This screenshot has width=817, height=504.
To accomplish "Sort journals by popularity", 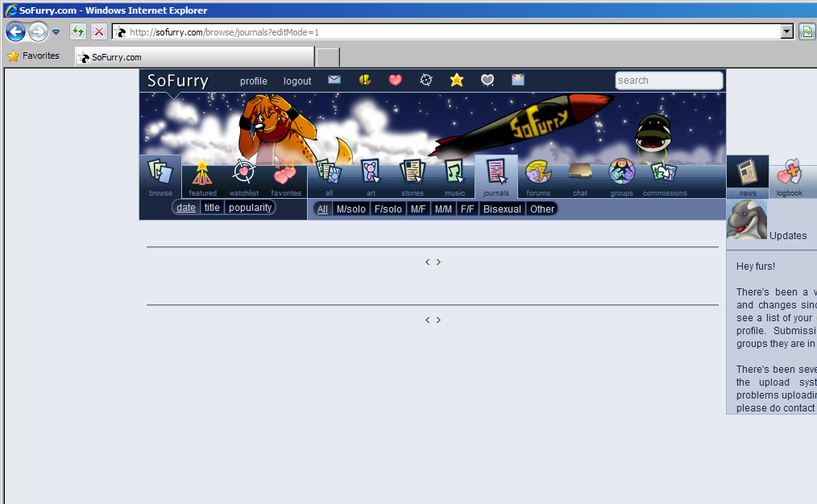I will click(x=250, y=207).
